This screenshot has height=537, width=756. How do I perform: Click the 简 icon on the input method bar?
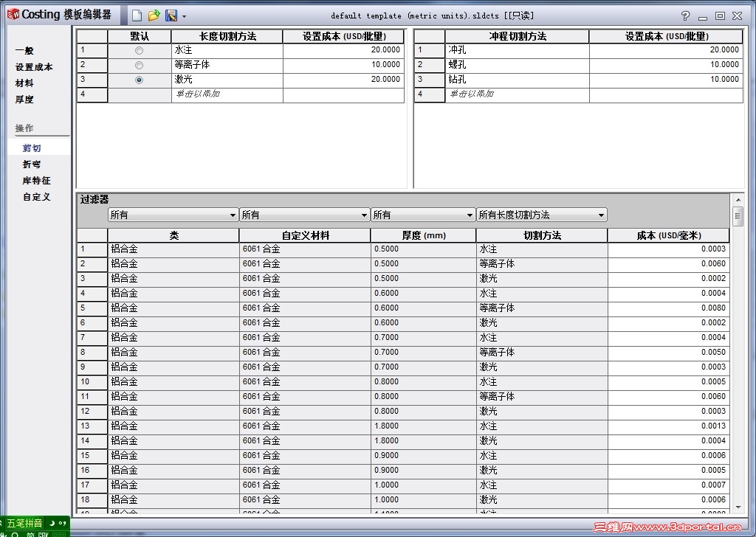pos(31,535)
